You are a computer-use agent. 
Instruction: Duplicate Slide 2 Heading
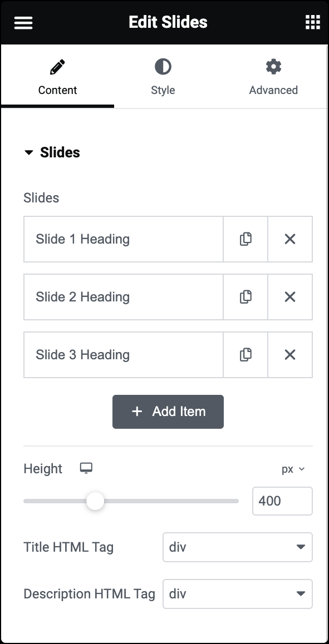245,296
